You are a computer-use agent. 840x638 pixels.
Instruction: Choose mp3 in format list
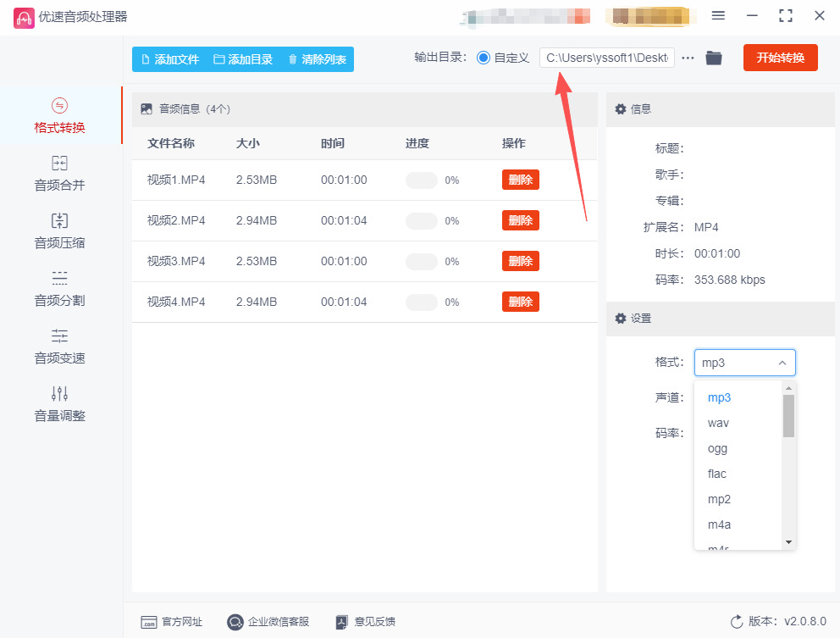pos(738,397)
